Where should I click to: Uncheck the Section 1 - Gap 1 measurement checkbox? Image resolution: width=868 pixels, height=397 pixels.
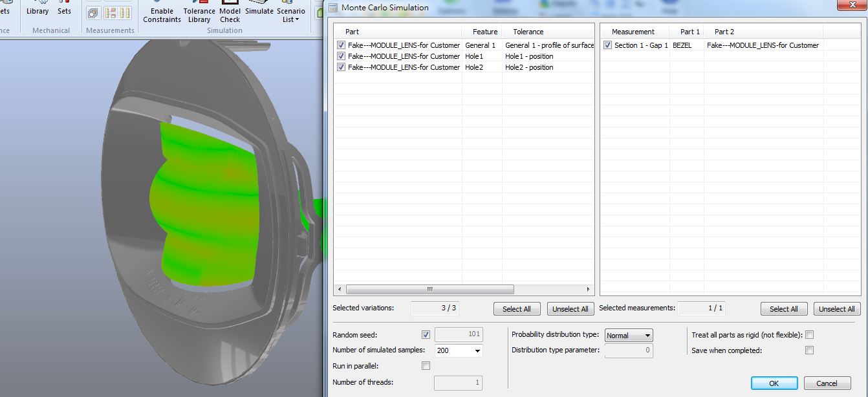point(607,45)
